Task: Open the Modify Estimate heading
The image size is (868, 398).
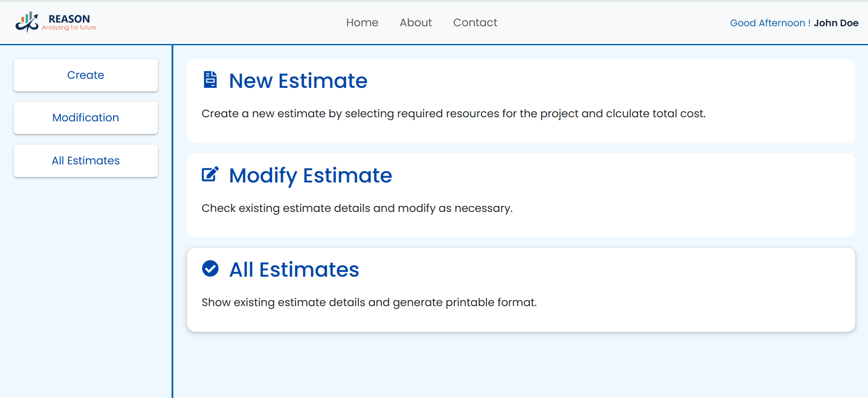Action: pos(310,175)
